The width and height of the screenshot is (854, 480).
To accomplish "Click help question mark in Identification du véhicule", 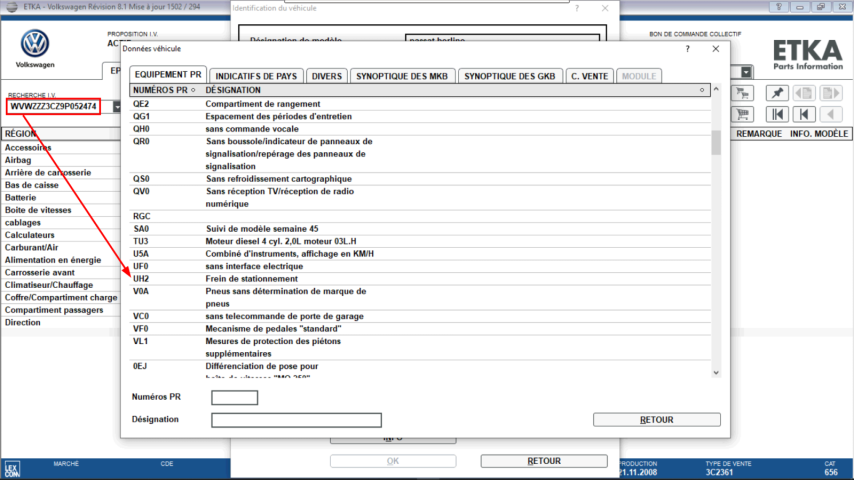I will 577,8.
